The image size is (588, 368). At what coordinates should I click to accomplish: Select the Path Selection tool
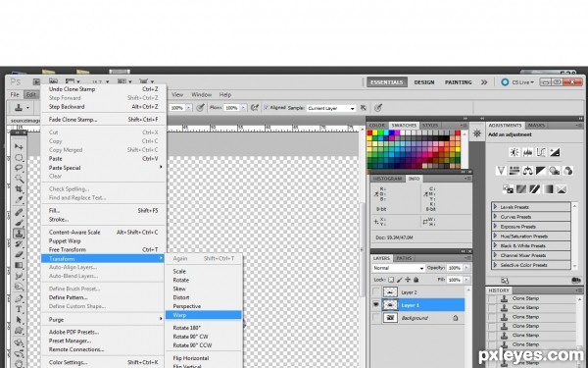point(19,320)
